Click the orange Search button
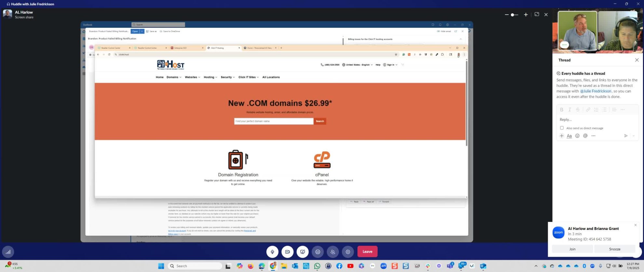 coord(320,121)
